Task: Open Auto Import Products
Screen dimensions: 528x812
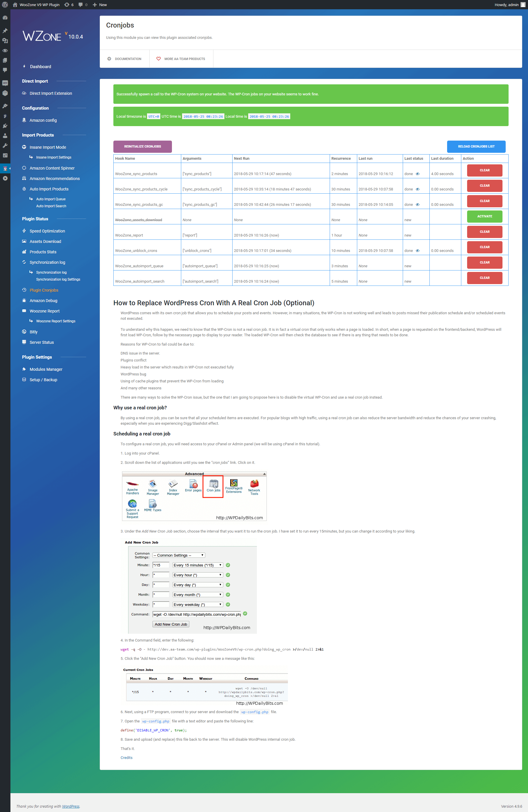Action: point(49,189)
